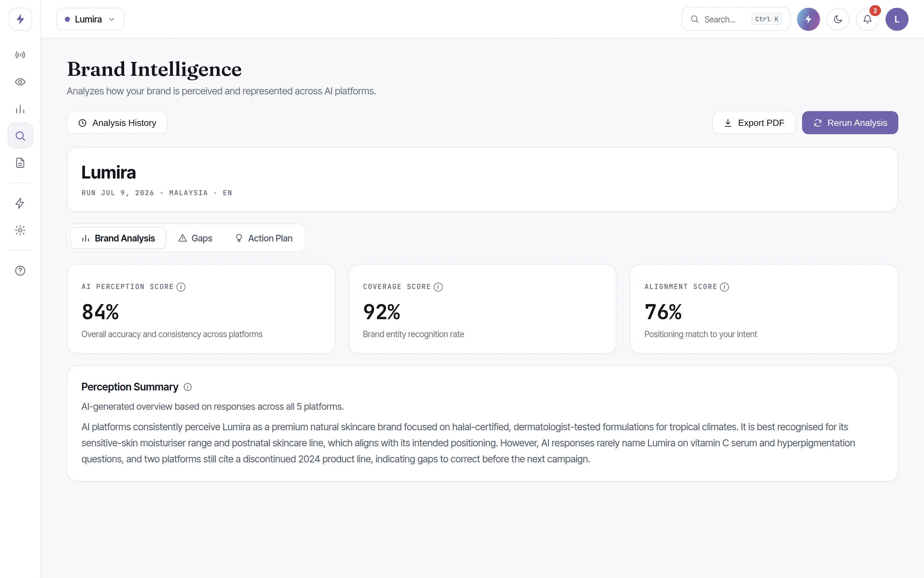Click "Overall accuracy and consistency across platforms" text
Screen dimensions: 924x578
(172, 334)
